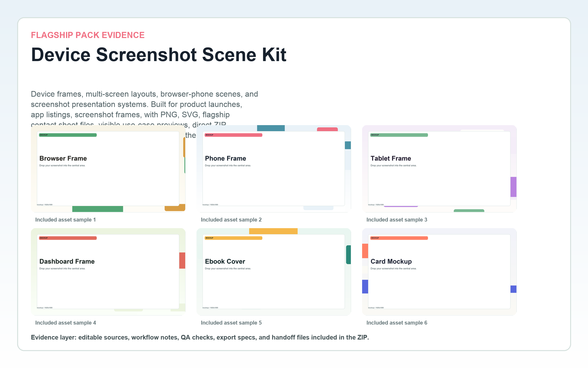Screen dimensions: 588x368
Task: Click the 'Included asset sample 4' caption
Action: coord(66,323)
